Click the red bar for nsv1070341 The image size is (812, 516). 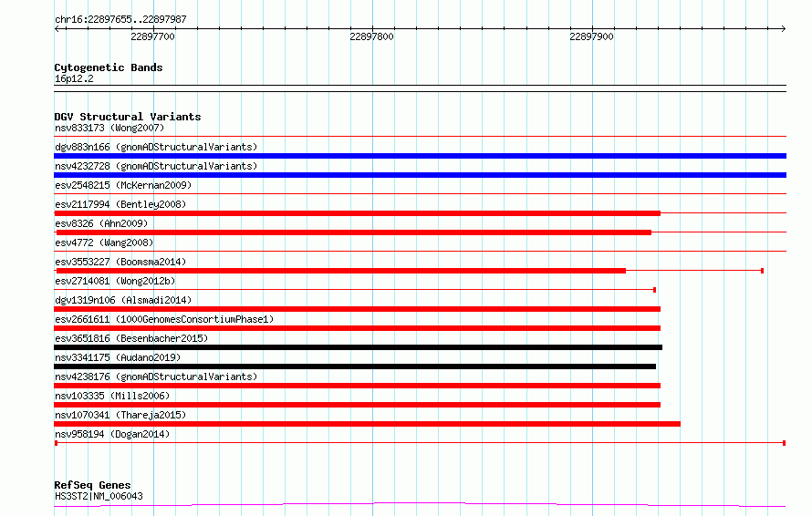(367, 424)
